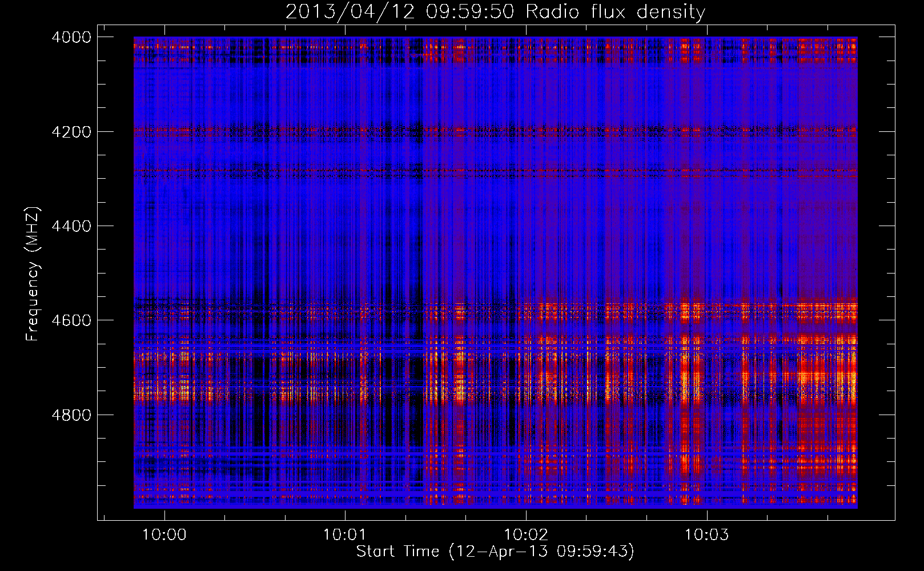This screenshot has height=571, width=924.
Task: Click the 10:03 time axis label
Action: click(x=707, y=535)
